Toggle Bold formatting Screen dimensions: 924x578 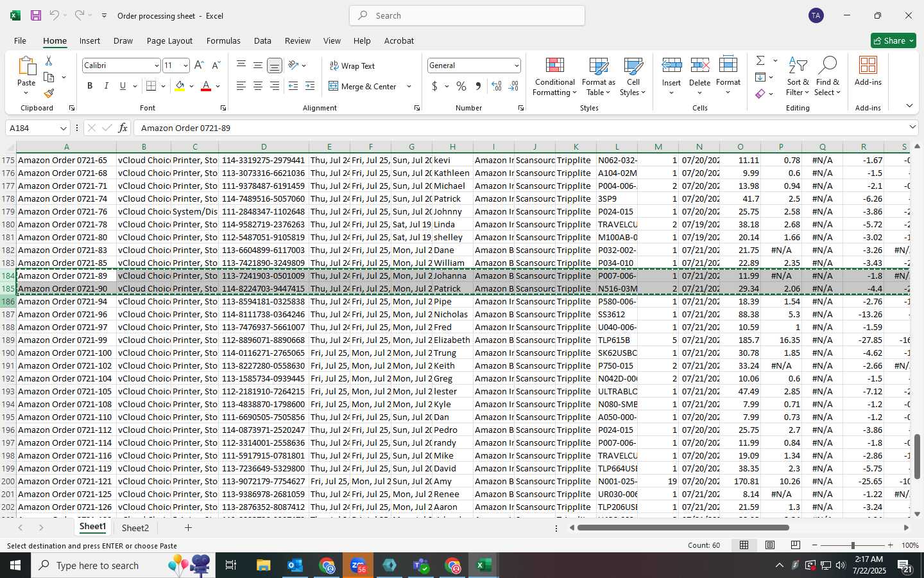[90, 86]
